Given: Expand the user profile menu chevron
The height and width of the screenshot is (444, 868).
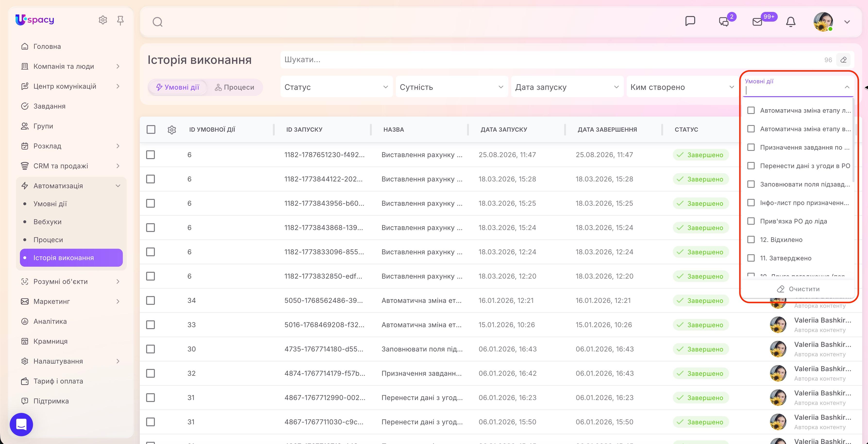Looking at the screenshot, I should point(847,22).
